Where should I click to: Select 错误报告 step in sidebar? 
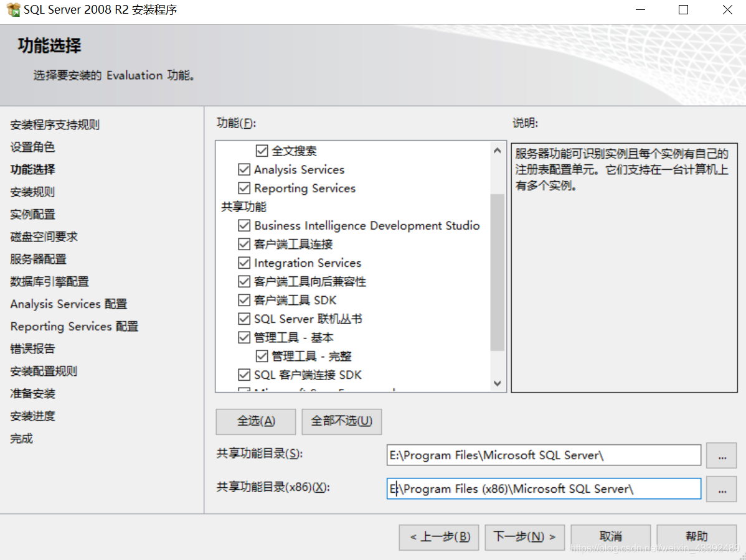pyautogui.click(x=32, y=349)
